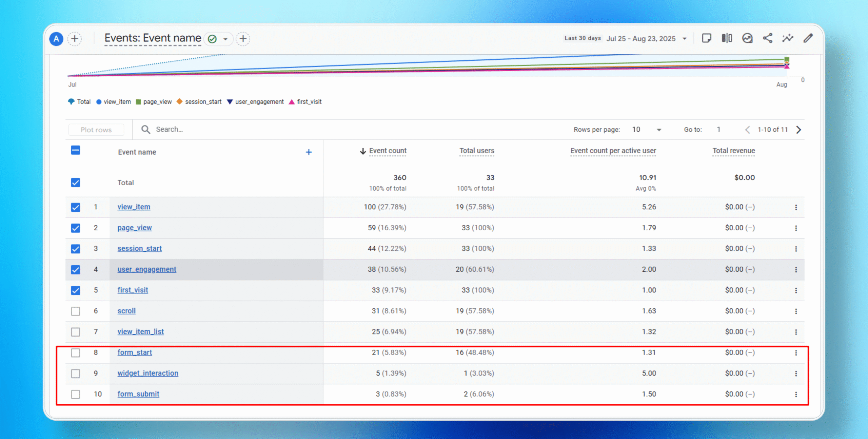Uncheck the Total row checkbox

pos(76,183)
